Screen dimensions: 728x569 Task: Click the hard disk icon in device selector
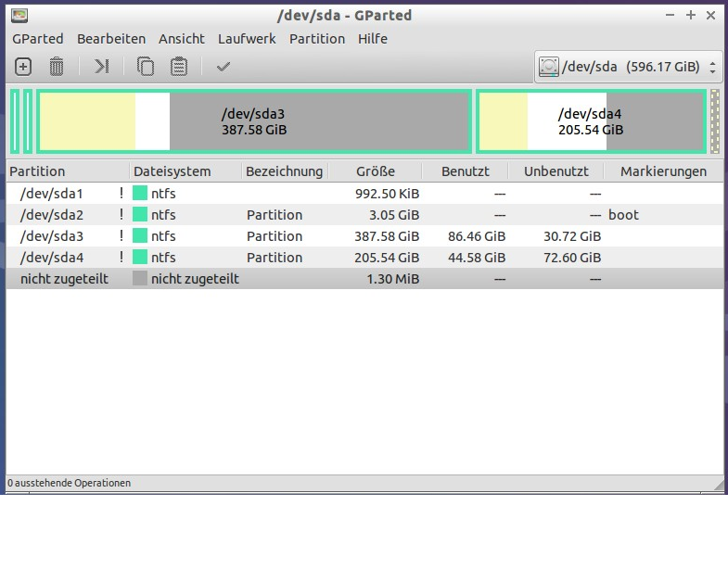(x=548, y=67)
